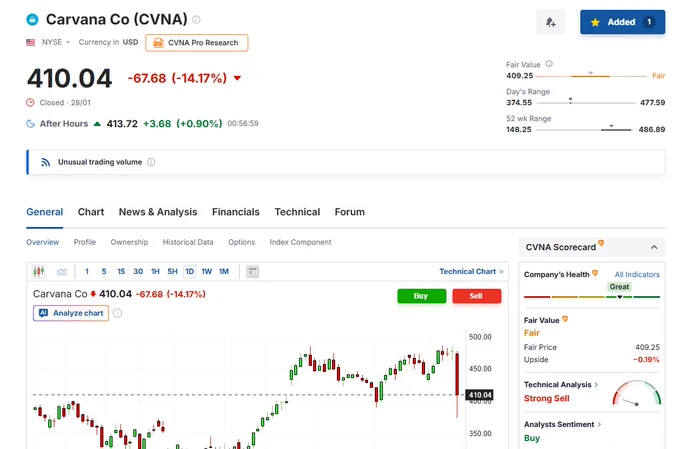This screenshot has width=680, height=449.
Task: Select the Overview sub-tab
Action: [x=42, y=242]
